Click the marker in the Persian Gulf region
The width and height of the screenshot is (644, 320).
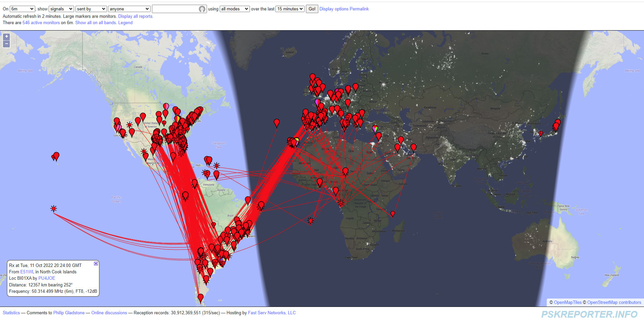[x=414, y=147]
